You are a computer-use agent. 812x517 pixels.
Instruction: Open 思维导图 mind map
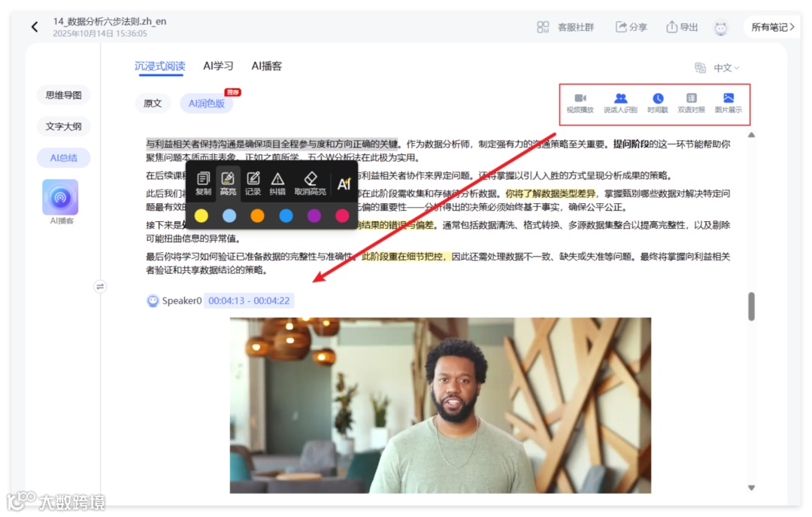(x=64, y=95)
